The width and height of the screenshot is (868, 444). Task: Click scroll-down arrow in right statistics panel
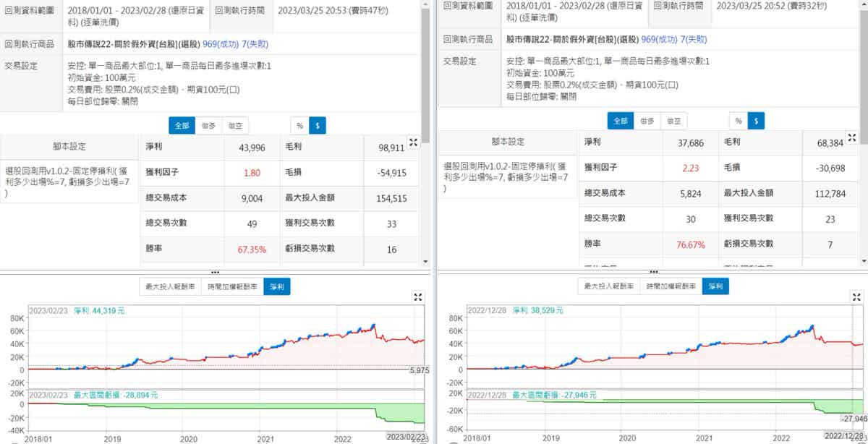pyautogui.click(x=864, y=260)
